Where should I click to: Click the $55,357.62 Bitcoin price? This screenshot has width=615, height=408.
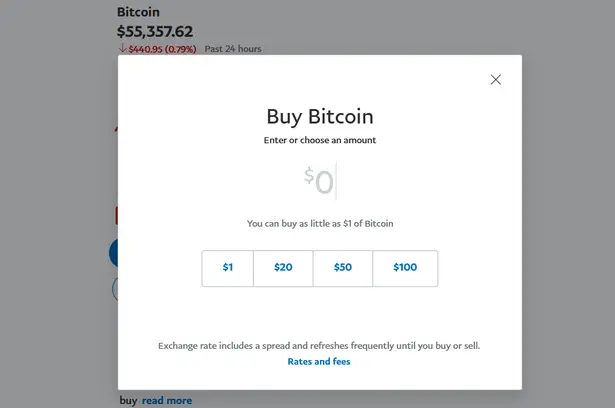pos(155,31)
